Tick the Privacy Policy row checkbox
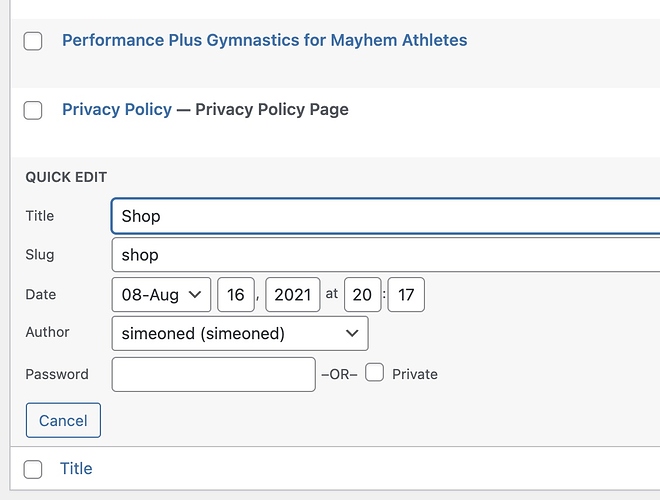The width and height of the screenshot is (660, 500). (x=33, y=110)
